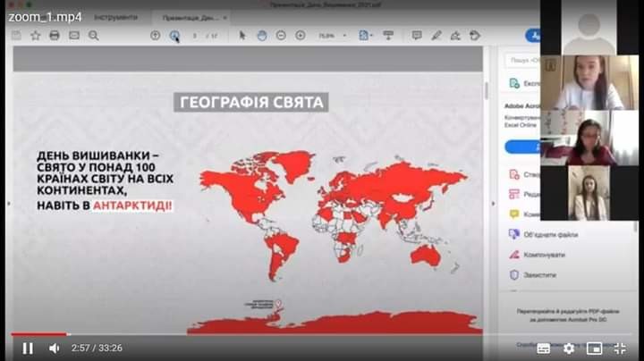Zoom out with the minus icon

coord(281,35)
